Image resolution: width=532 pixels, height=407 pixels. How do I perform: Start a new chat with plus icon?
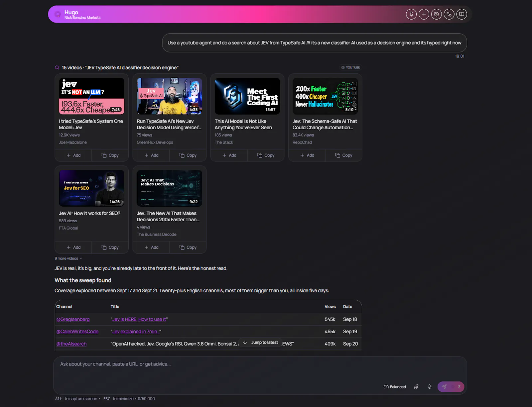[x=424, y=14]
